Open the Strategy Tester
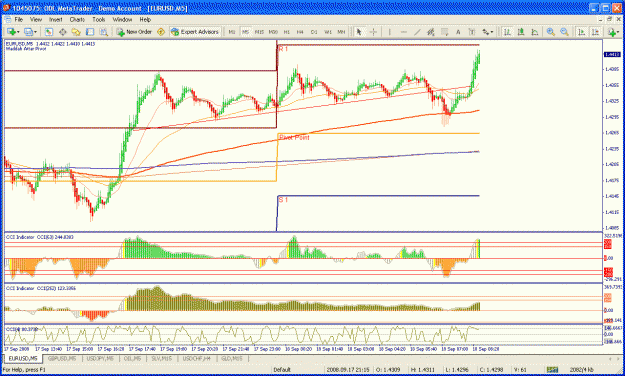This screenshot has width=625, height=376. (x=104, y=32)
